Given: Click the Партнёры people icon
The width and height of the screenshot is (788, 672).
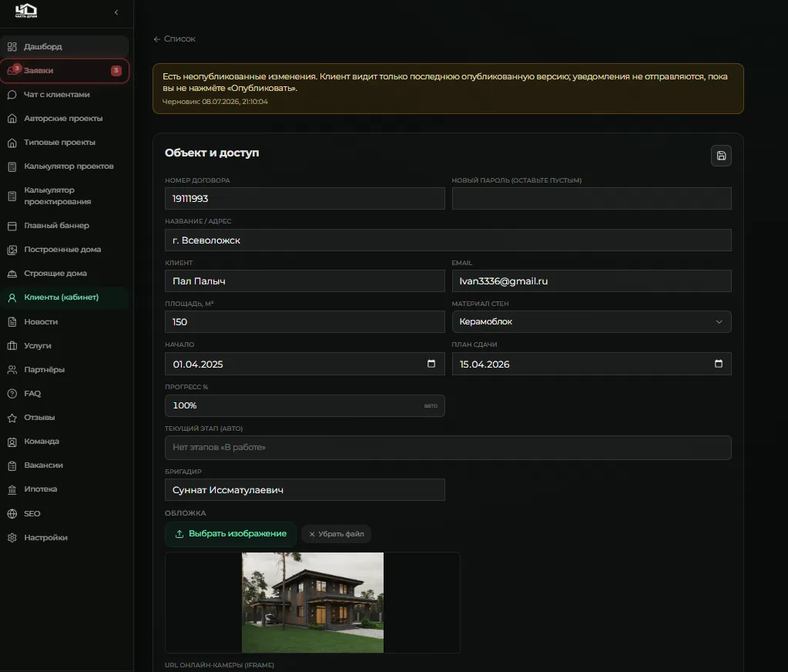Looking at the screenshot, I should [12, 370].
